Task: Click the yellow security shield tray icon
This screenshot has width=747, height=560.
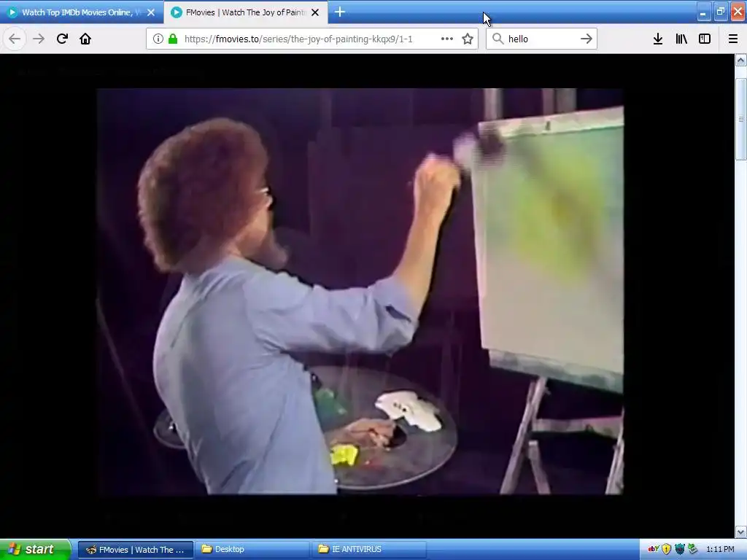Action: coord(667,550)
